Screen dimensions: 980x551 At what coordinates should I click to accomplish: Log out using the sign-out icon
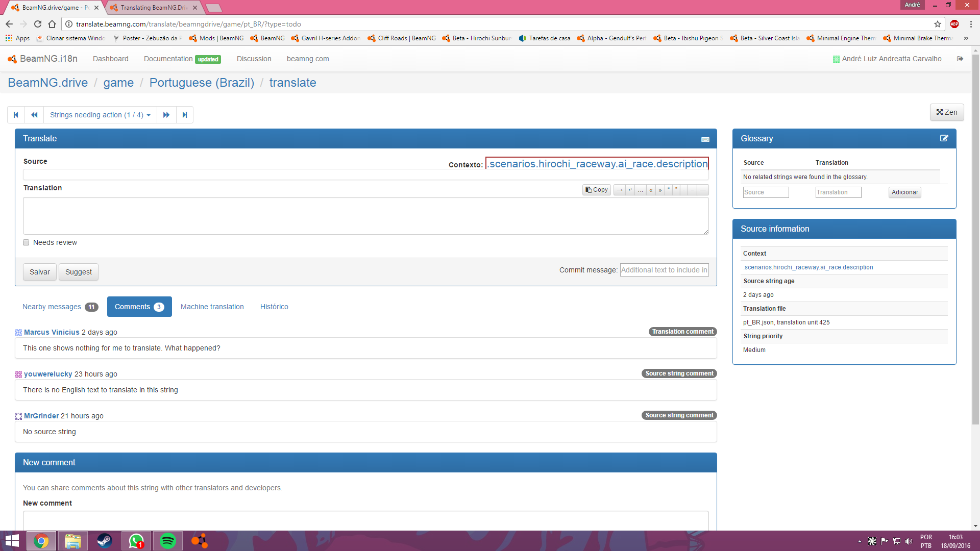click(x=960, y=59)
